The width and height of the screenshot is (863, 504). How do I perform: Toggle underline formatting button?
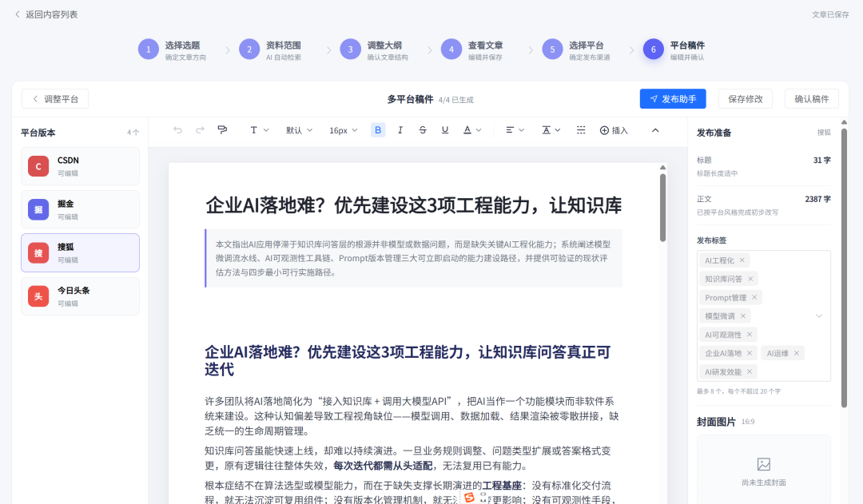click(445, 130)
